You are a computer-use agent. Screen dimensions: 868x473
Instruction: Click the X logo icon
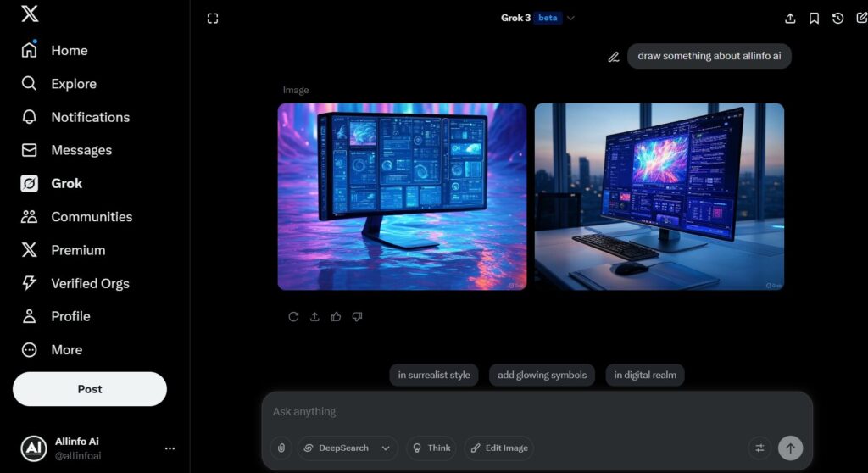pyautogui.click(x=30, y=14)
